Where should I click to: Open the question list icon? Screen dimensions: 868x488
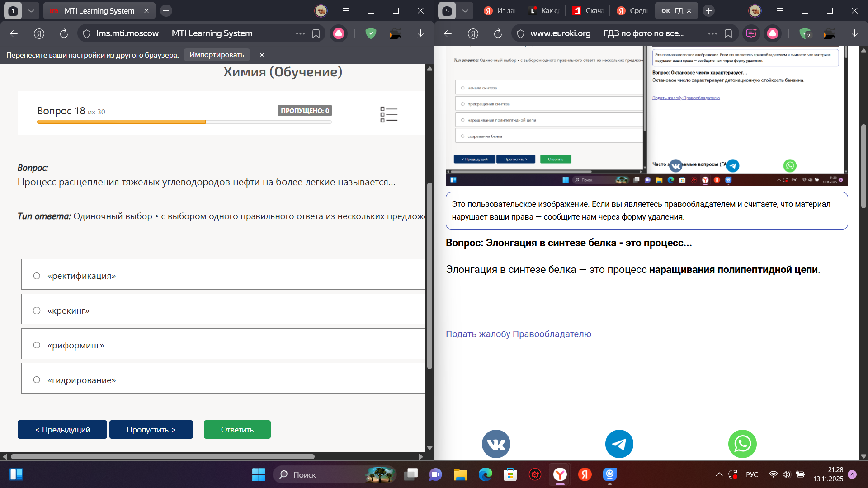click(389, 114)
